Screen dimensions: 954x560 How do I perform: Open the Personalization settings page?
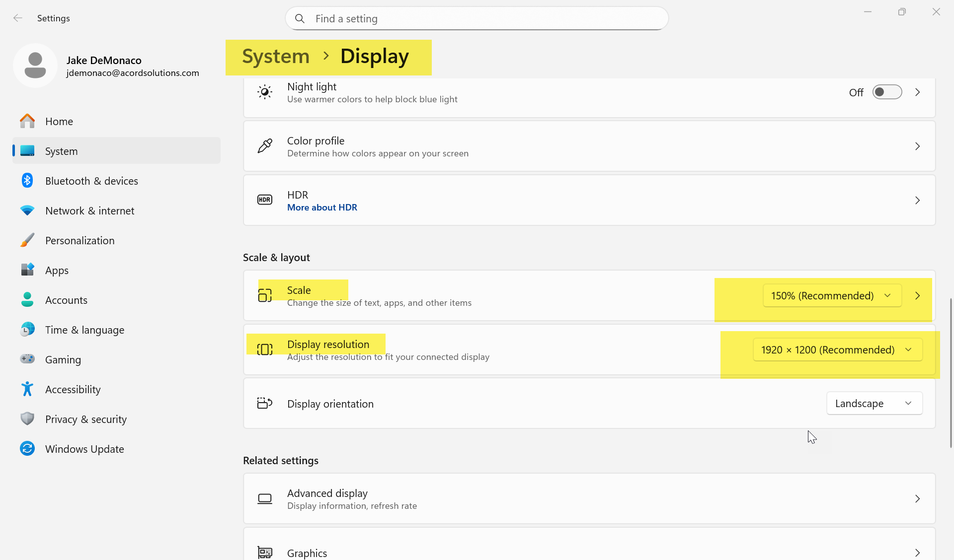[79, 240]
